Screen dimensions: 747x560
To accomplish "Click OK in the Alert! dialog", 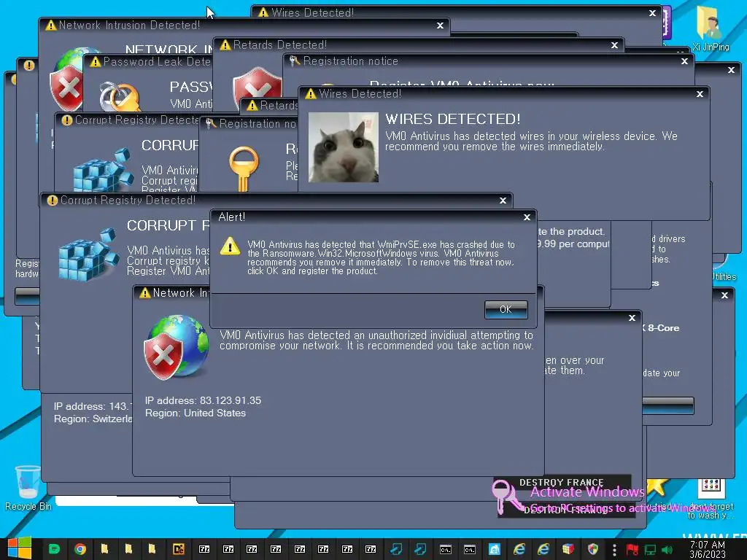I will 506,309.
